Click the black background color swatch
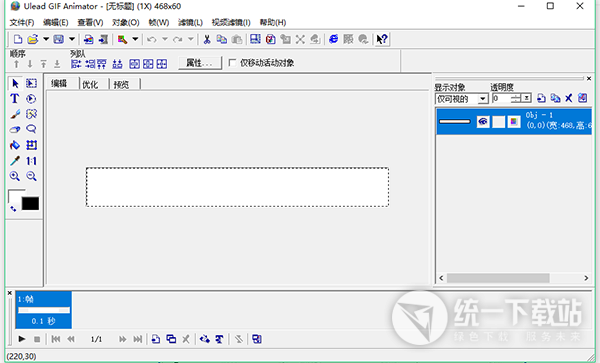 [x=30, y=203]
